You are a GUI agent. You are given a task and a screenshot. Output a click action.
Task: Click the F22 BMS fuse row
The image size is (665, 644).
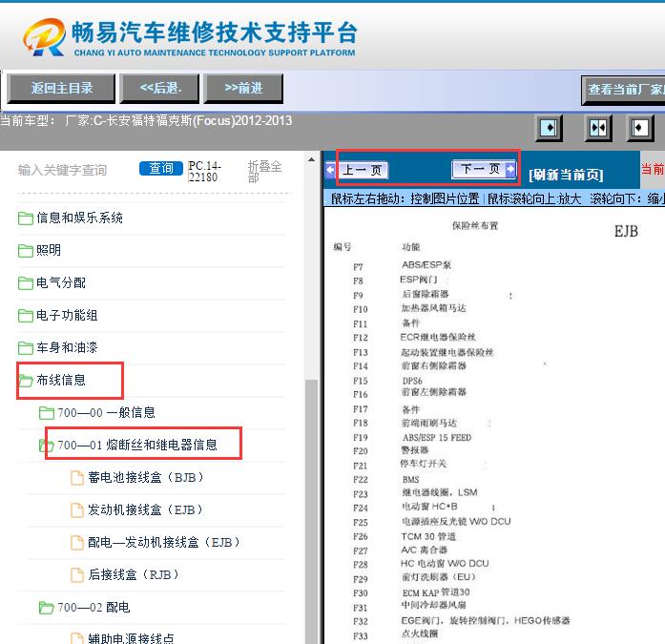[x=386, y=480]
